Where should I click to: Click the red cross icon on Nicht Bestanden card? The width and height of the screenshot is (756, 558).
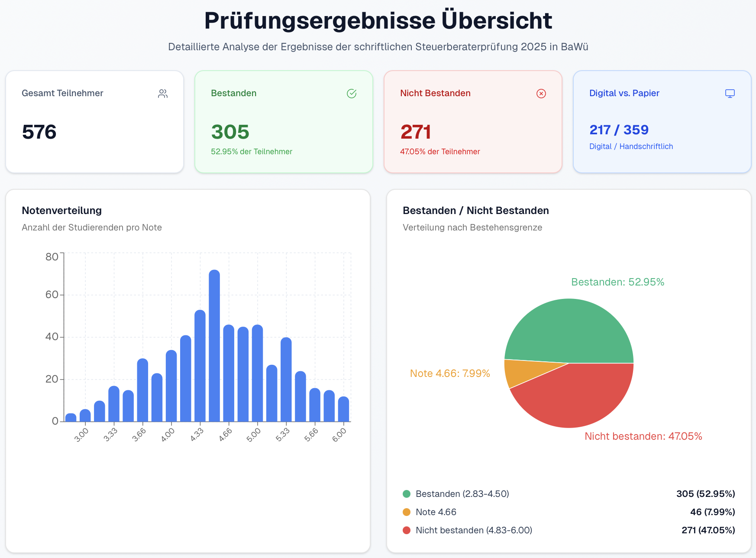tap(541, 93)
